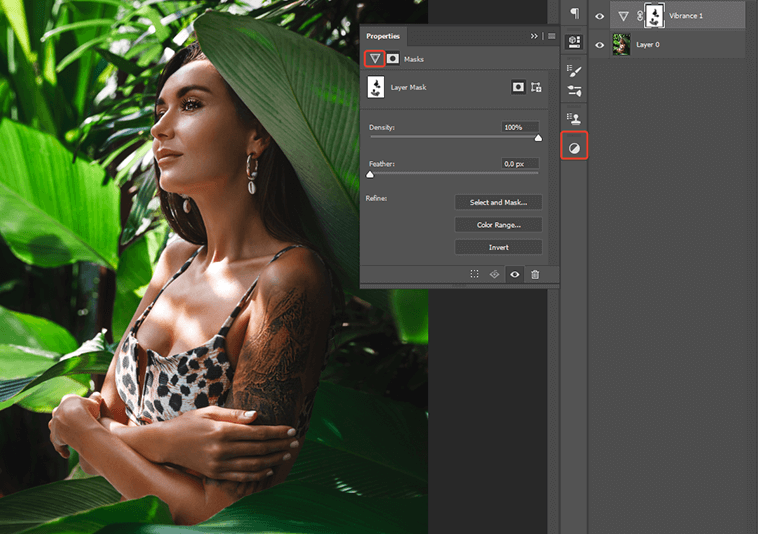The height and width of the screenshot is (534, 758).
Task: Hide the Vibrance 1 layer
Action: [x=599, y=16]
